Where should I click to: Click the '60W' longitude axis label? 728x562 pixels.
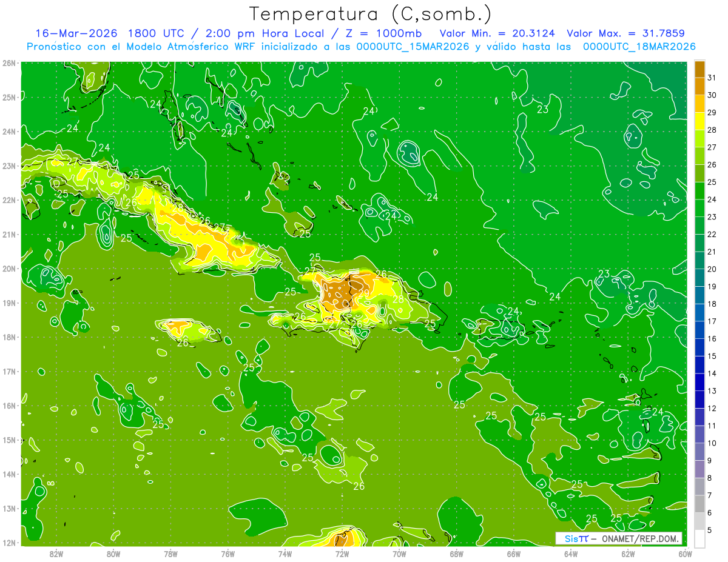(x=685, y=554)
